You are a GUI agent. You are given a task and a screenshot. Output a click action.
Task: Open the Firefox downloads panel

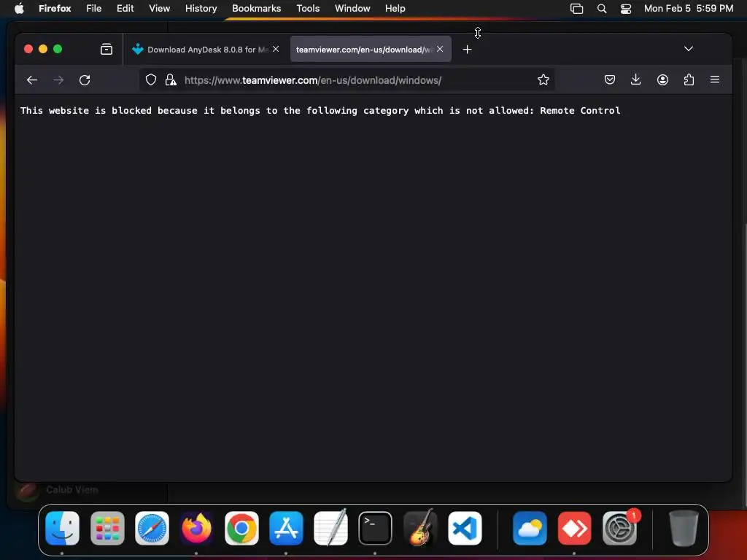tap(635, 80)
